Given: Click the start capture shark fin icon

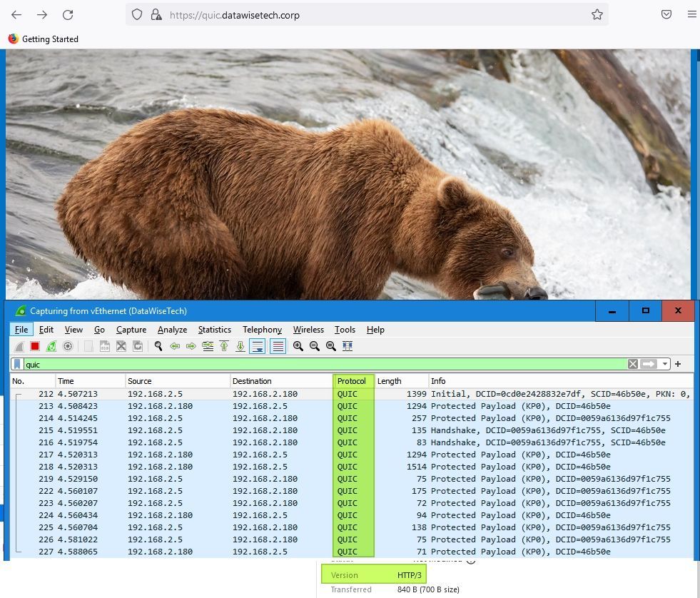Looking at the screenshot, I should point(19,346).
